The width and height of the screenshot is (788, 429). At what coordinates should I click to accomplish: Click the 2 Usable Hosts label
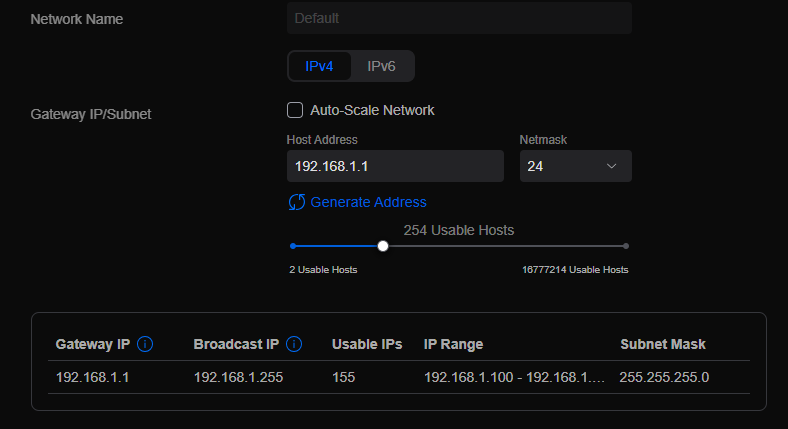click(x=323, y=270)
